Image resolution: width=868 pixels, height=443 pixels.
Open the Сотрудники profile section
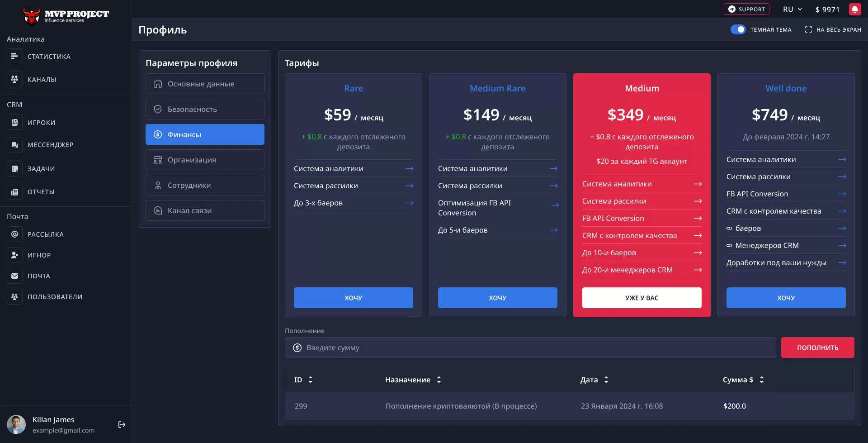(204, 185)
